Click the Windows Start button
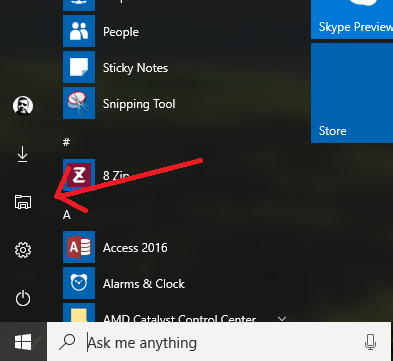 tap(23, 342)
